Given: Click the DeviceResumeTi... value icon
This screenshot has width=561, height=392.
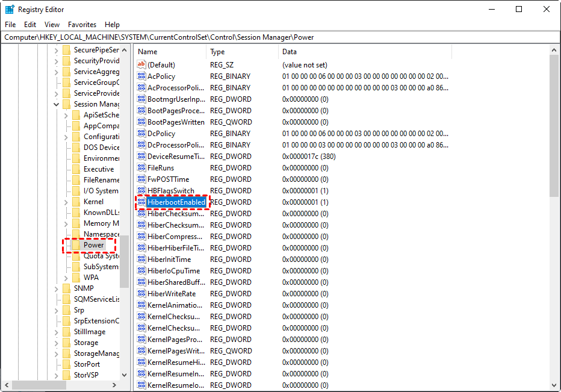Looking at the screenshot, I should tap(141, 157).
